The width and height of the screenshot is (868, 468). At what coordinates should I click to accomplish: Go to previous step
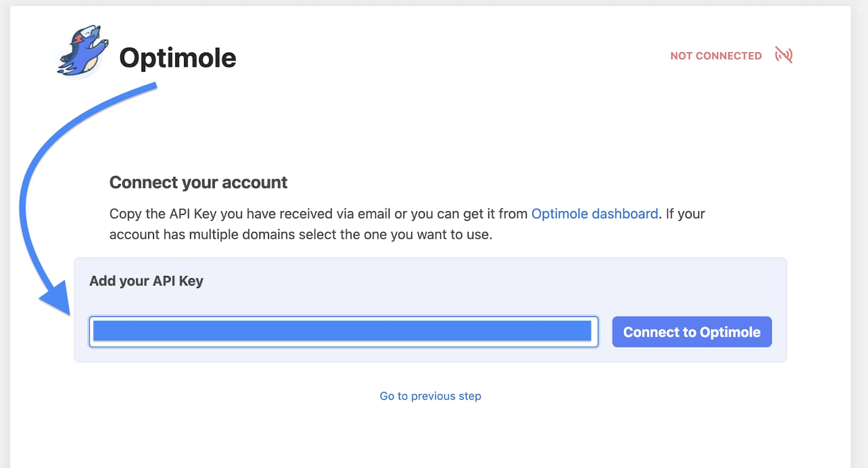[430, 396]
